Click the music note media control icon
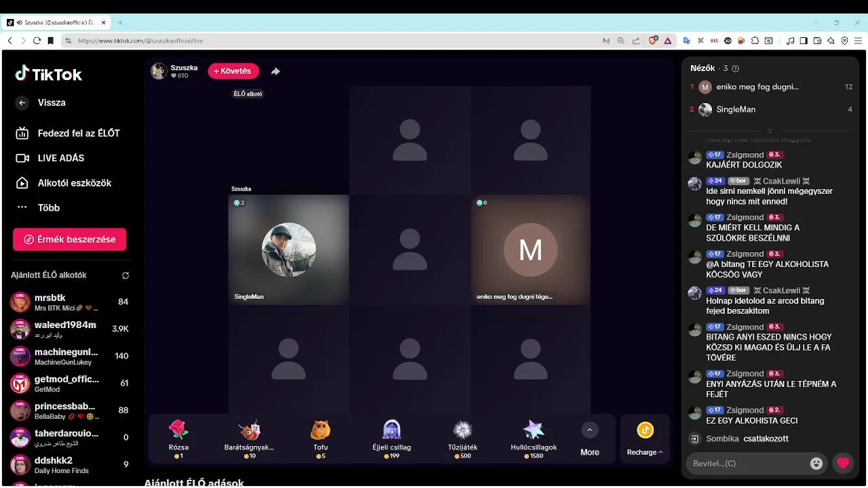 pos(790,41)
